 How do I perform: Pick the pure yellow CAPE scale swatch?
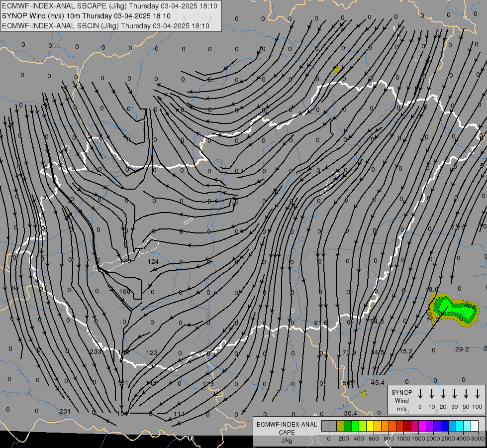370,426
